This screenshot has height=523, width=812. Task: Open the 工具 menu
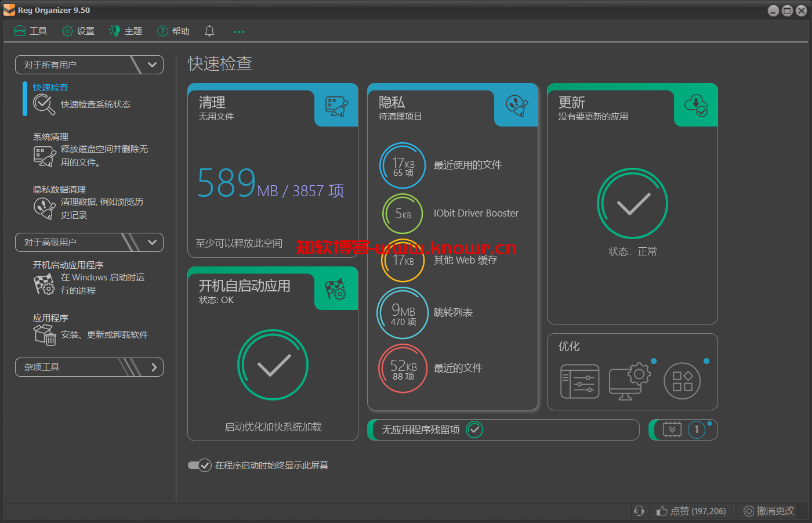point(30,31)
